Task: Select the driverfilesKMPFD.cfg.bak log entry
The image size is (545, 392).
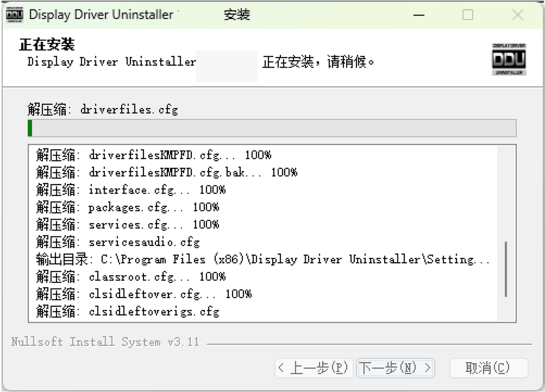Action: pyautogui.click(x=167, y=172)
